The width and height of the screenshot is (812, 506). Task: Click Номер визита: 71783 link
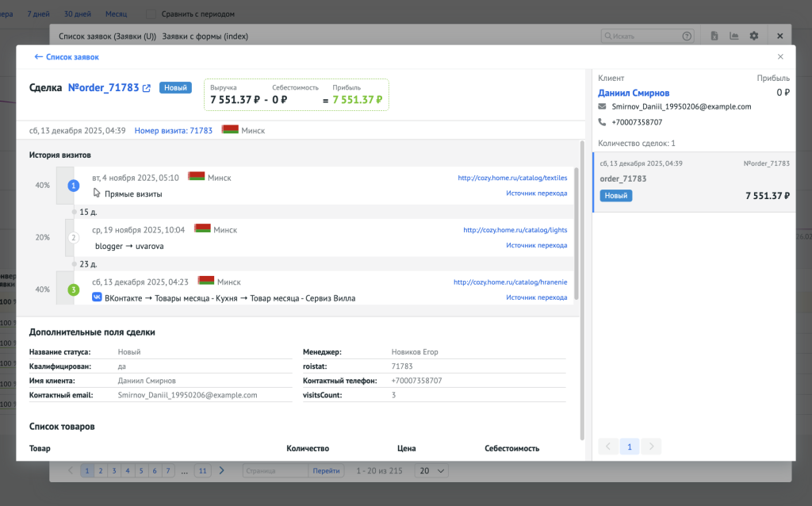[x=173, y=130]
